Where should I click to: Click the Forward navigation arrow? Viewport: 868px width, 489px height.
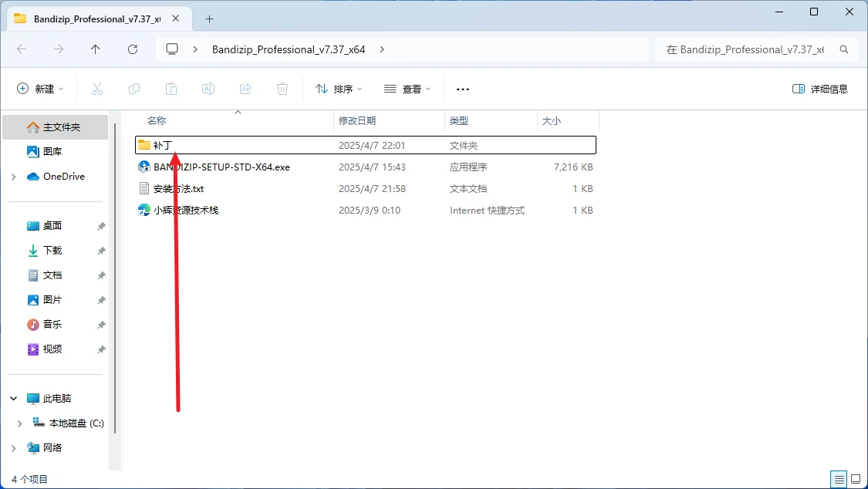(59, 49)
